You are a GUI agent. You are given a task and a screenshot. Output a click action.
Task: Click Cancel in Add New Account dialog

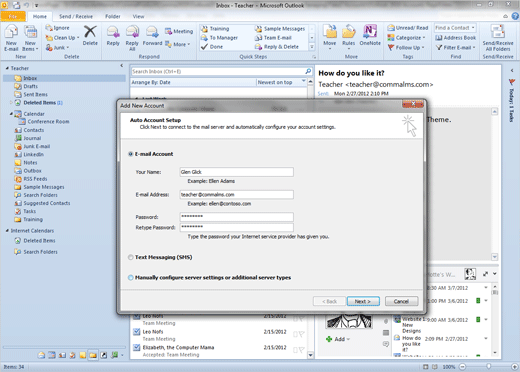[401, 301]
